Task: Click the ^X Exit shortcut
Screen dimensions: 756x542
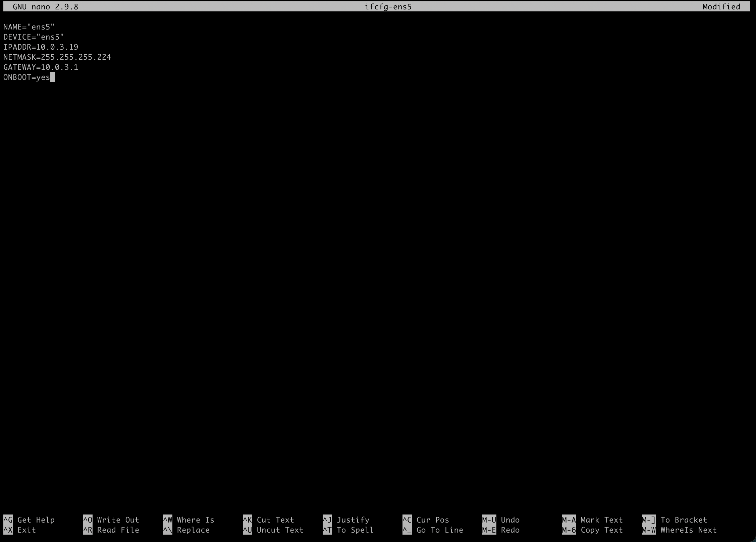Action: (19, 530)
